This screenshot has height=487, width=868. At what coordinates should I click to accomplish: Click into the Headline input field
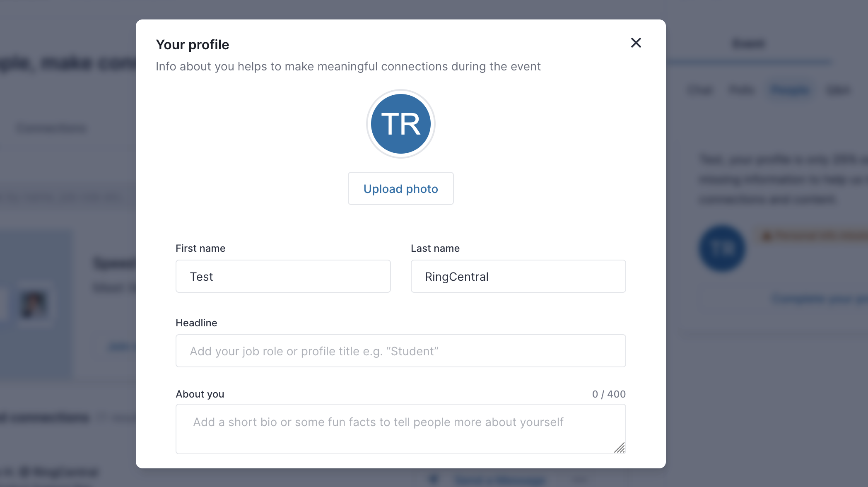(400, 351)
